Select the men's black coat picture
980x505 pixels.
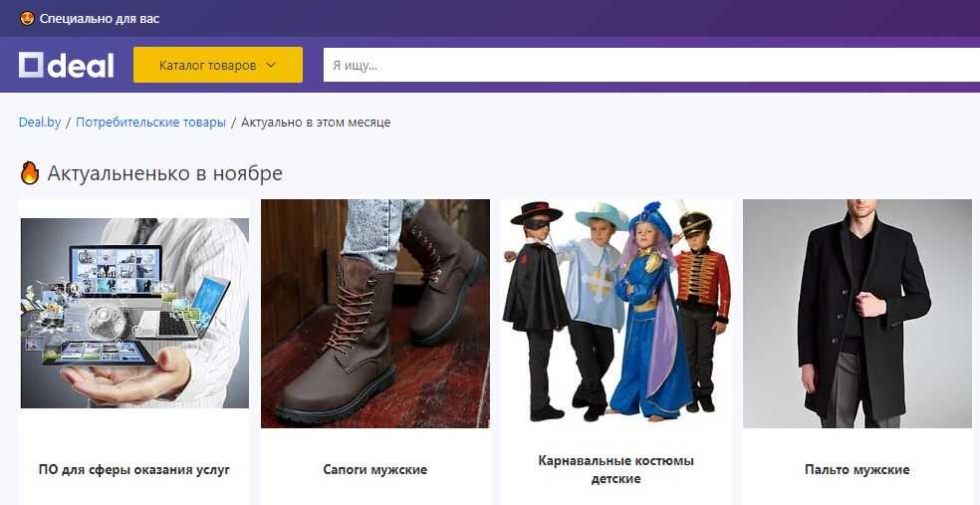[857, 313]
